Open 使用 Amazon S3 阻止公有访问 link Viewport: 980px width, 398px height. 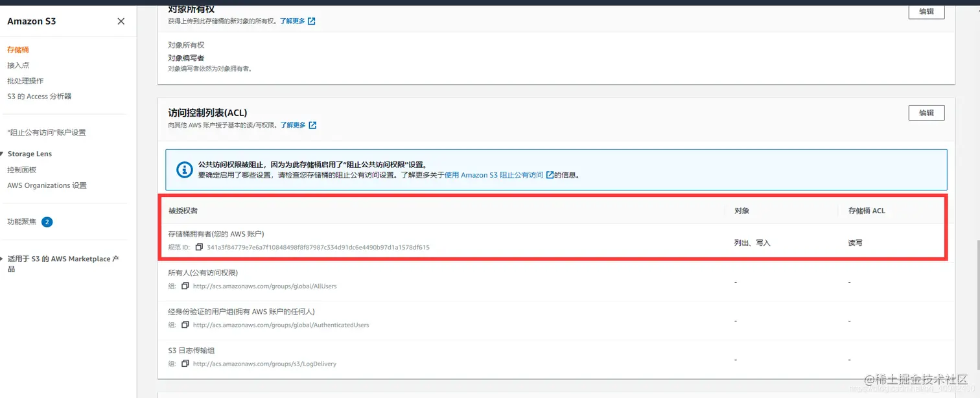tap(494, 175)
